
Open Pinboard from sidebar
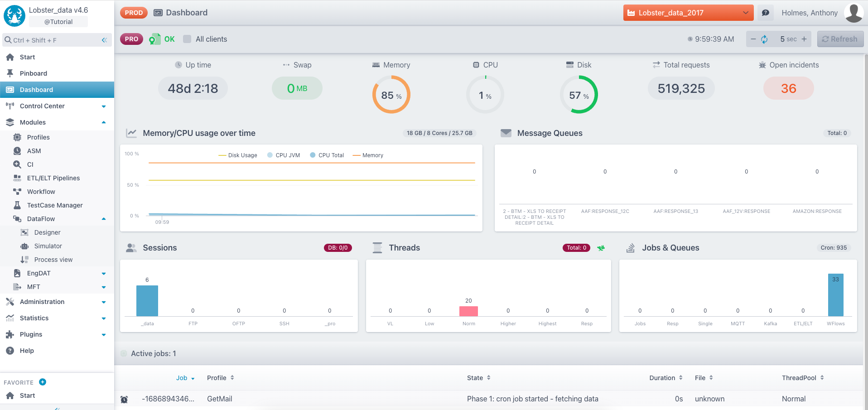[x=33, y=73]
